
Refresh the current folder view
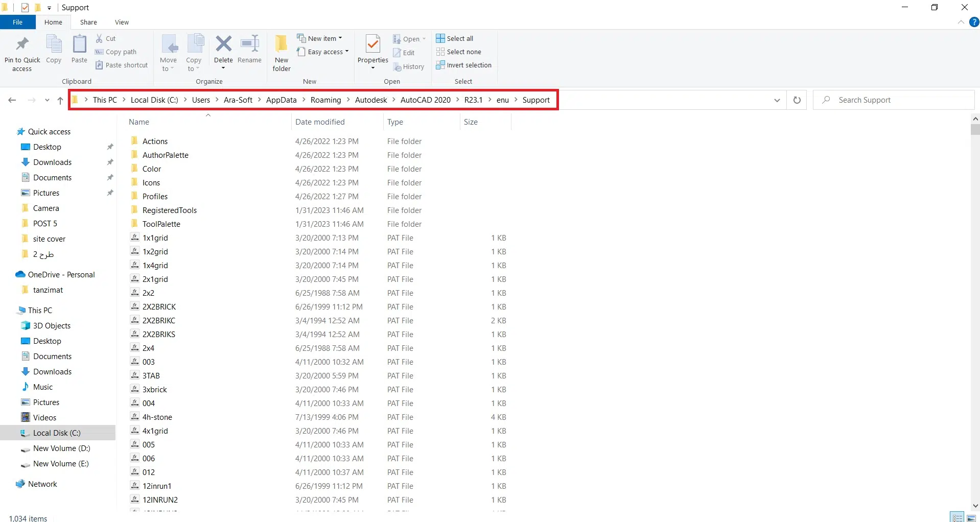pos(797,100)
